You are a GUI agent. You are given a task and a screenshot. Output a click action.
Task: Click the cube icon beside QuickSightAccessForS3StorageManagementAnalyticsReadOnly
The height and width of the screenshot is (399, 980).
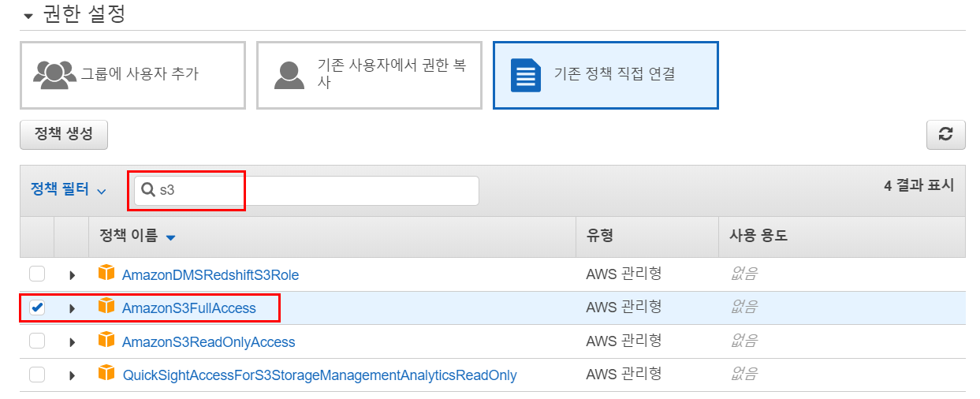106,374
